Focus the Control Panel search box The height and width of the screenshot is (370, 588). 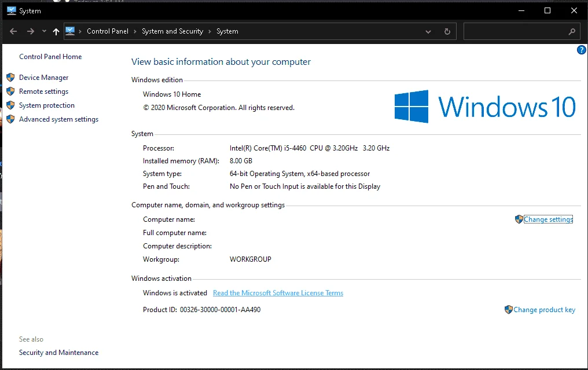(521, 31)
